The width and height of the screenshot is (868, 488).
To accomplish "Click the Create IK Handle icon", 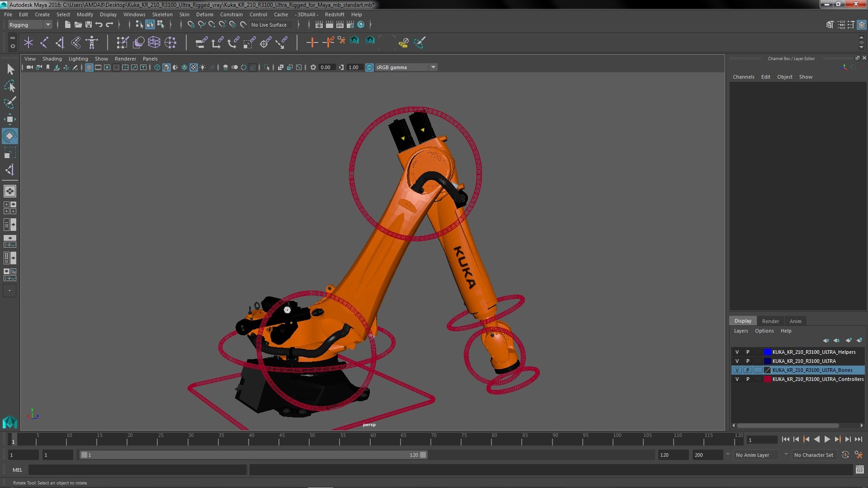I will pos(60,42).
